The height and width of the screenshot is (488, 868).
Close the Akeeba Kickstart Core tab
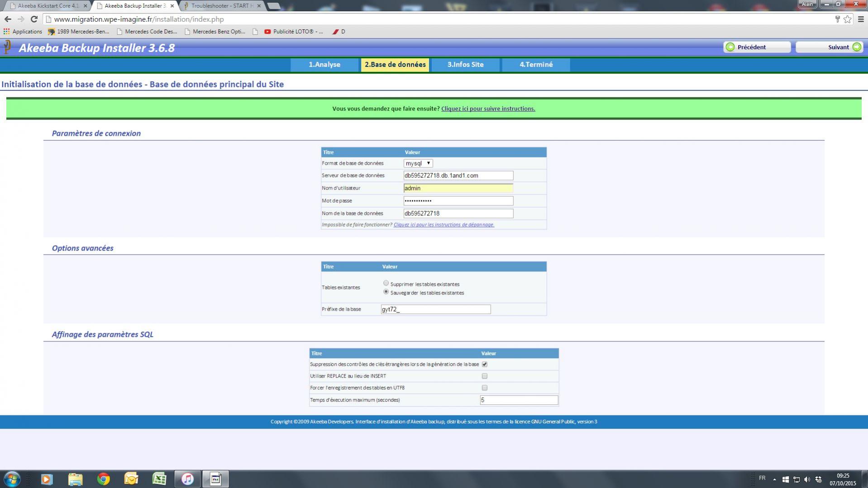point(85,6)
